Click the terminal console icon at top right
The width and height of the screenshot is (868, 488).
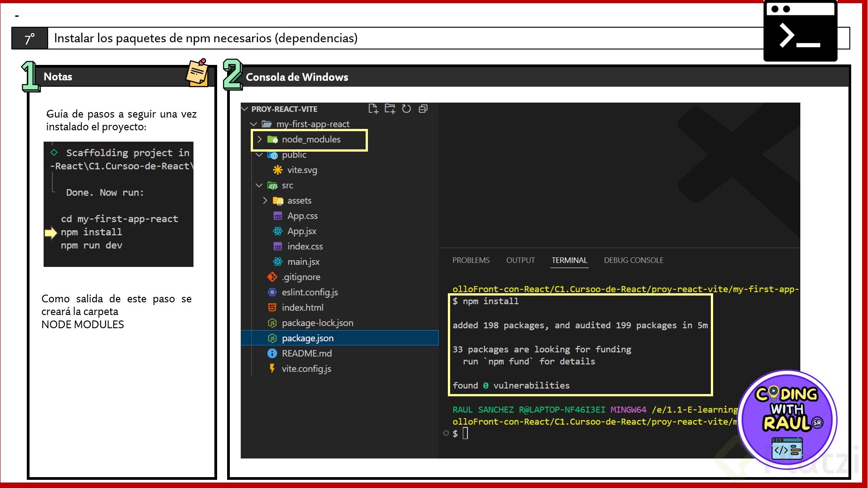[800, 31]
